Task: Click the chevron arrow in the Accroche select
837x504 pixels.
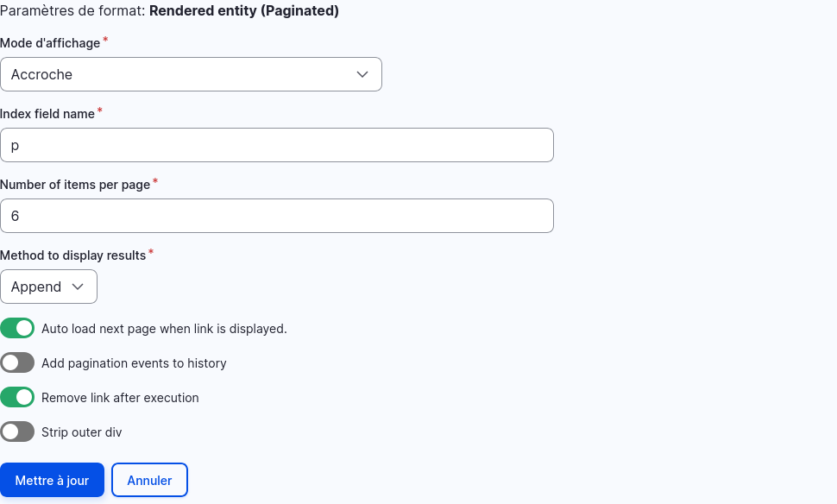Action: pyautogui.click(x=362, y=74)
